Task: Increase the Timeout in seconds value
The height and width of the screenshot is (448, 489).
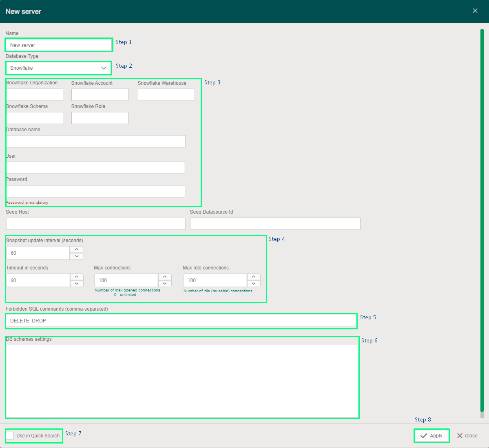Action: [77, 277]
